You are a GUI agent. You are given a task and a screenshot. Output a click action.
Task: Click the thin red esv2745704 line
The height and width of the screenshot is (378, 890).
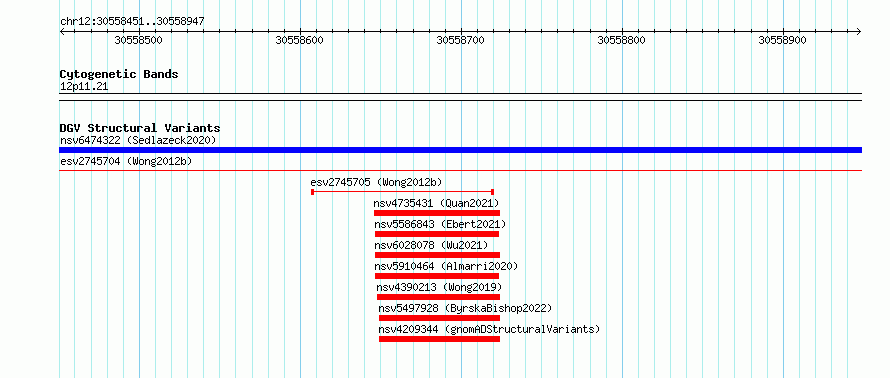click(460, 170)
